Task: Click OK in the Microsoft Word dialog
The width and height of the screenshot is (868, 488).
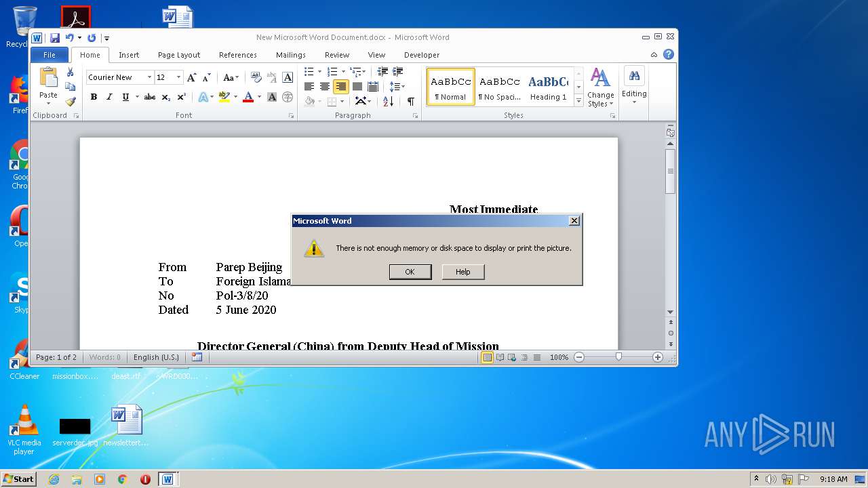Action: [x=410, y=272]
